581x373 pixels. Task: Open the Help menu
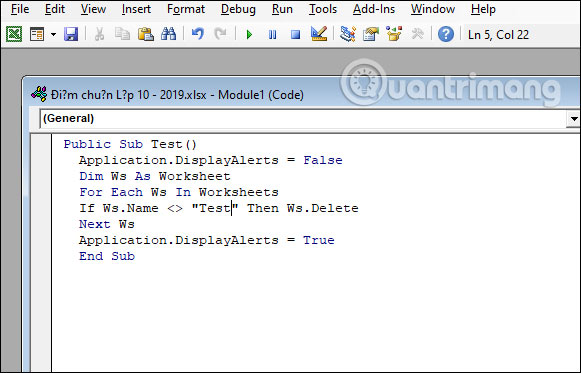[x=483, y=9]
